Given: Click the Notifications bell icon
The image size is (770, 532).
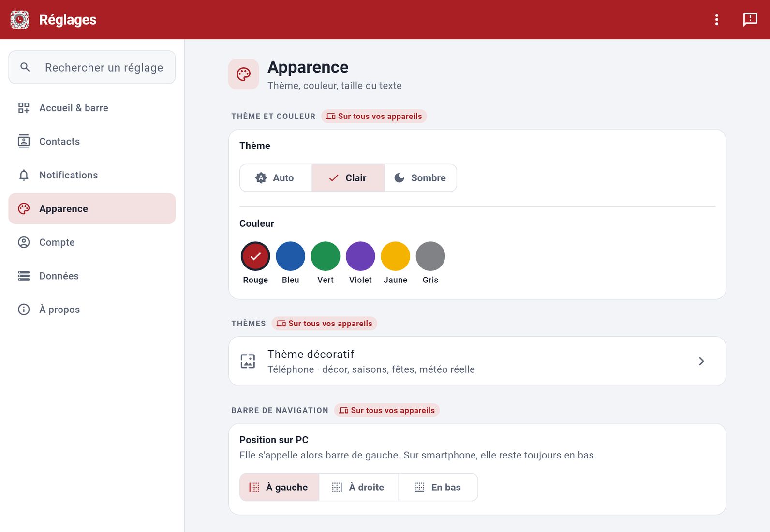Looking at the screenshot, I should (x=24, y=175).
